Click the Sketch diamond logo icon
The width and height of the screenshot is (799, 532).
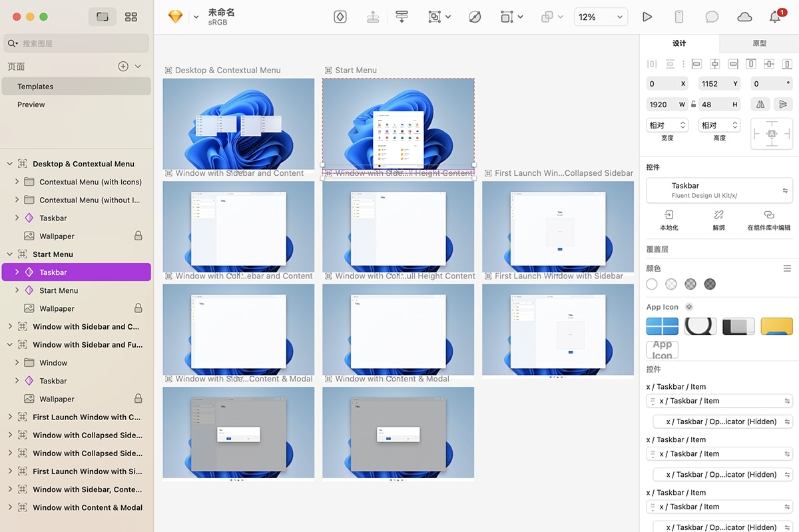175,17
